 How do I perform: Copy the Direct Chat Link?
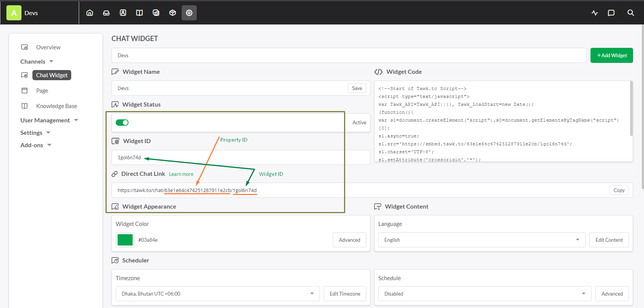click(x=619, y=190)
